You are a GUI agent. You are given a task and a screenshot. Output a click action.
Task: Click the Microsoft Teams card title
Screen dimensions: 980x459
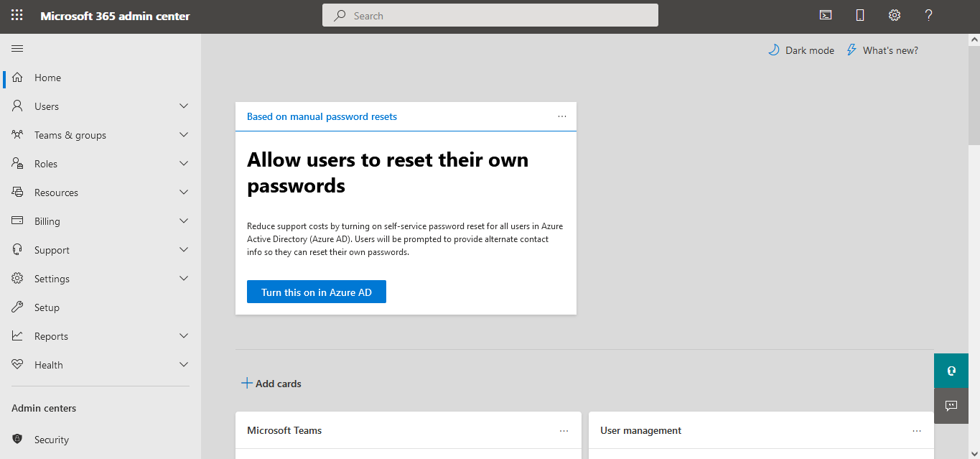(x=284, y=430)
